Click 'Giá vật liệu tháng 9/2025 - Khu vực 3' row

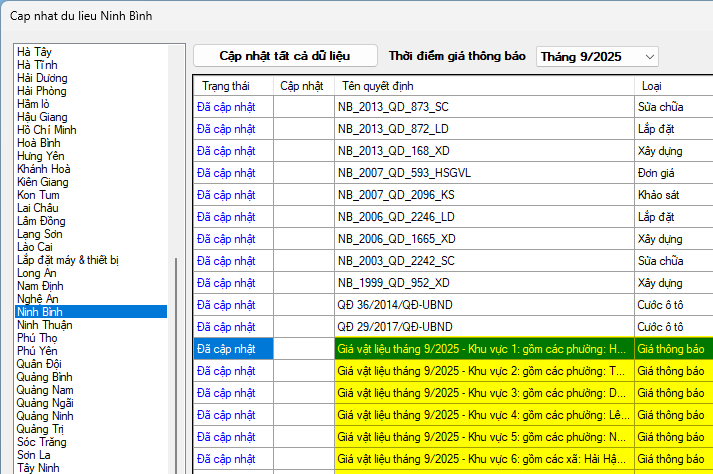[484, 393]
